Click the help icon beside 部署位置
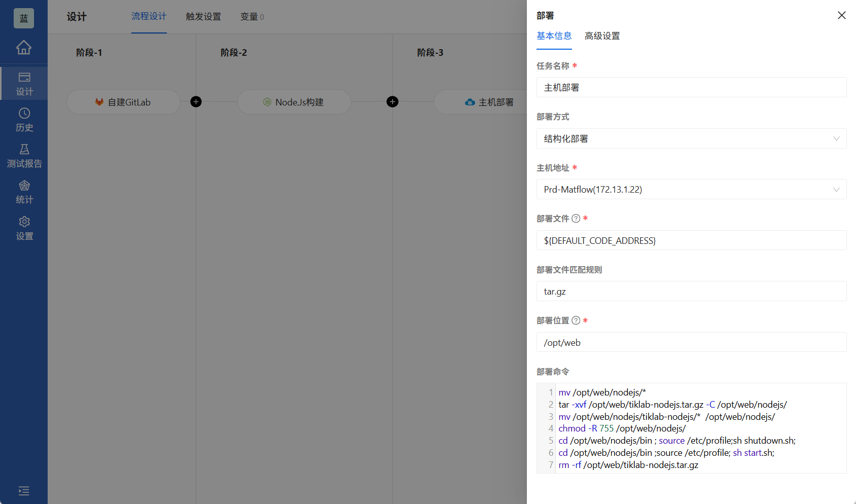Image resolution: width=856 pixels, height=504 pixels. [x=576, y=320]
